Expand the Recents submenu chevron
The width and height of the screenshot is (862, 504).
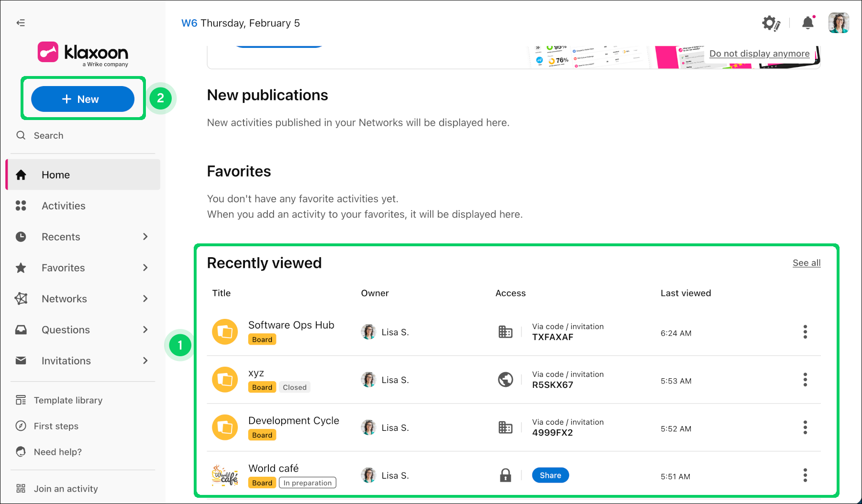(x=145, y=237)
